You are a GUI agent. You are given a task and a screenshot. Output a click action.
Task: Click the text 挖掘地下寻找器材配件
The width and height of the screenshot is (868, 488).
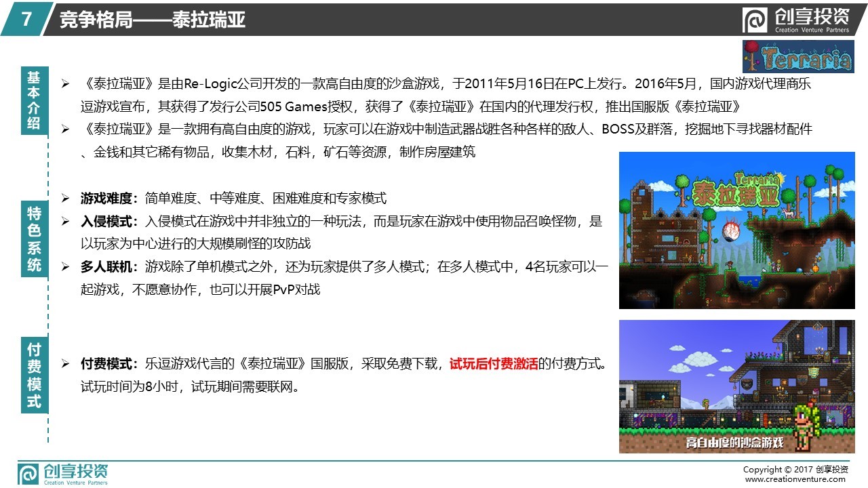click(749, 129)
